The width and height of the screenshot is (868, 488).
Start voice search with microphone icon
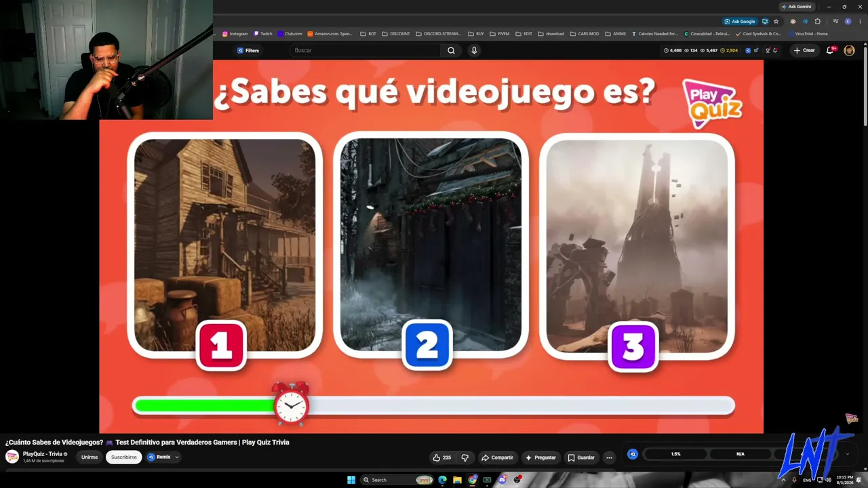474,50
